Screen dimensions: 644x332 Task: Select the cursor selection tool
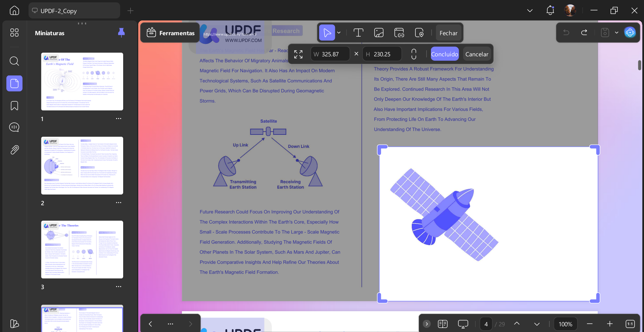click(327, 33)
